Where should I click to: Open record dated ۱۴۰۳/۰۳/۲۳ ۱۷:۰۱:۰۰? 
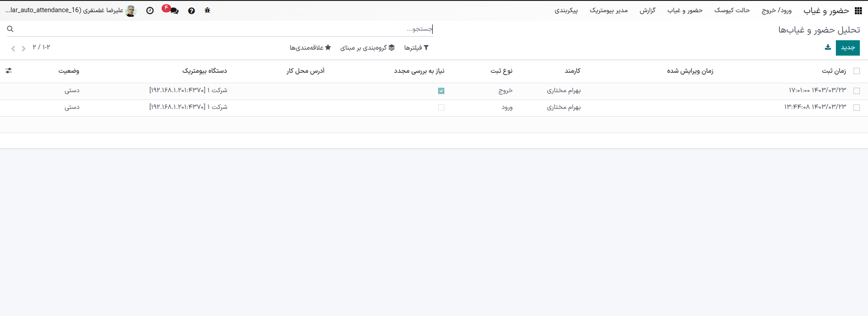(x=817, y=90)
